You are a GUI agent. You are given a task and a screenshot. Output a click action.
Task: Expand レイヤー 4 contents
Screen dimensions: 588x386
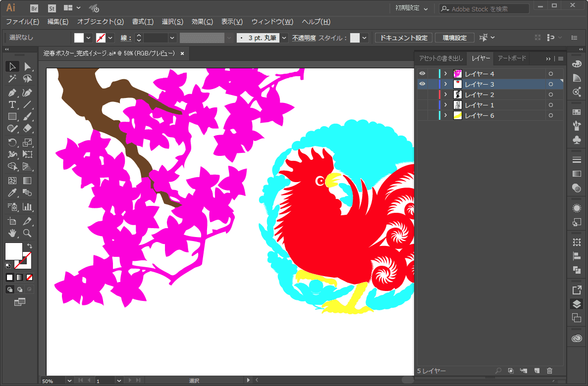pos(446,74)
